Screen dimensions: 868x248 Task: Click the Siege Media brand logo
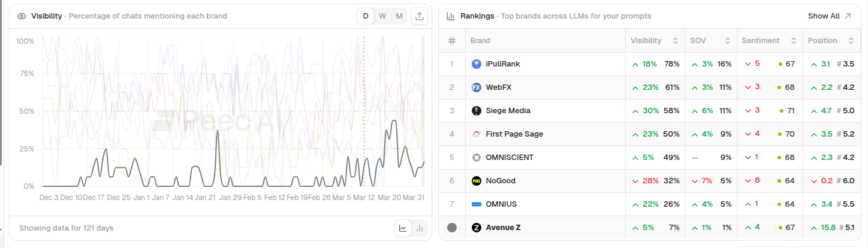(x=477, y=111)
